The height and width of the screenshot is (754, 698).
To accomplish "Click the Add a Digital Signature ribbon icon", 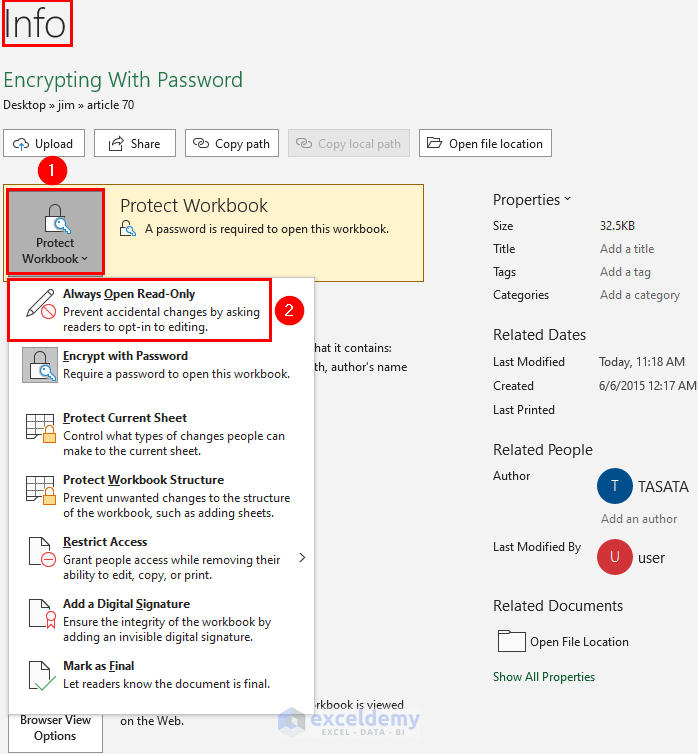I will pyautogui.click(x=42, y=614).
